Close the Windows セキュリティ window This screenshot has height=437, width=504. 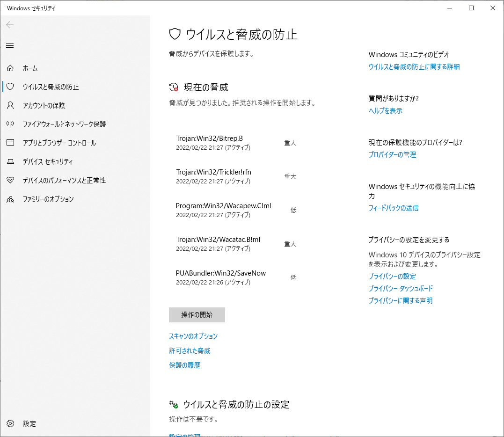click(x=493, y=8)
